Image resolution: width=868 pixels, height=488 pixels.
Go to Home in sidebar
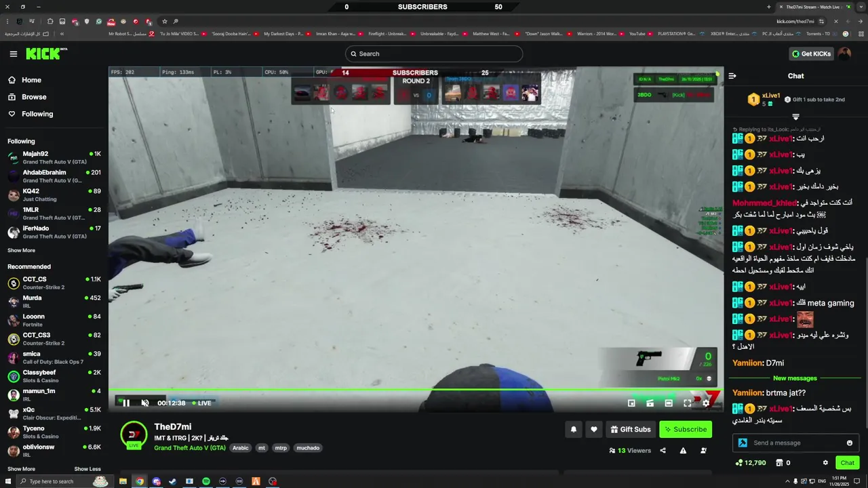31,80
